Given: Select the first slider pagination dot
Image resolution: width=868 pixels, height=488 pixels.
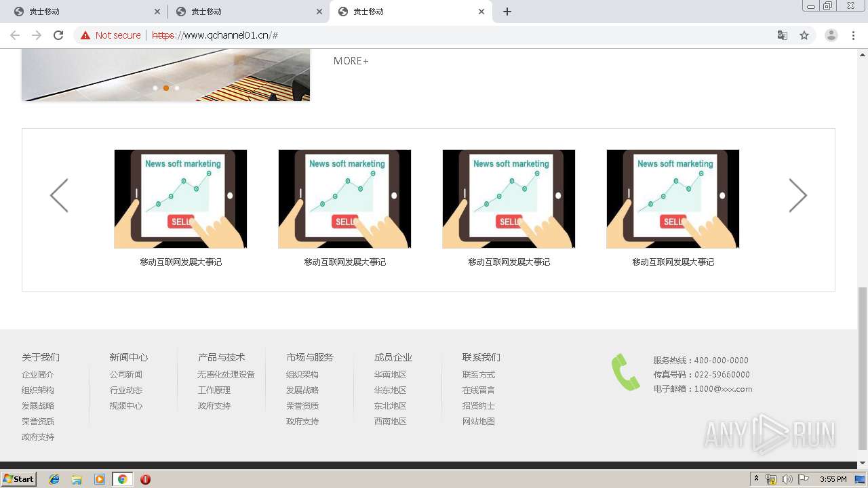Looking at the screenshot, I should [x=155, y=88].
